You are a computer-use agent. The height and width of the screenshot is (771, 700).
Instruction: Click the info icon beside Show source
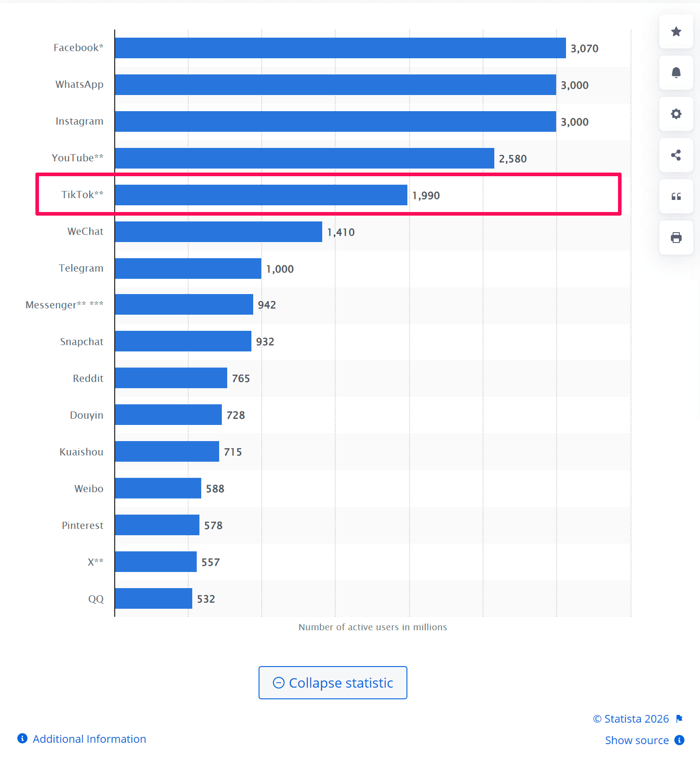(679, 741)
